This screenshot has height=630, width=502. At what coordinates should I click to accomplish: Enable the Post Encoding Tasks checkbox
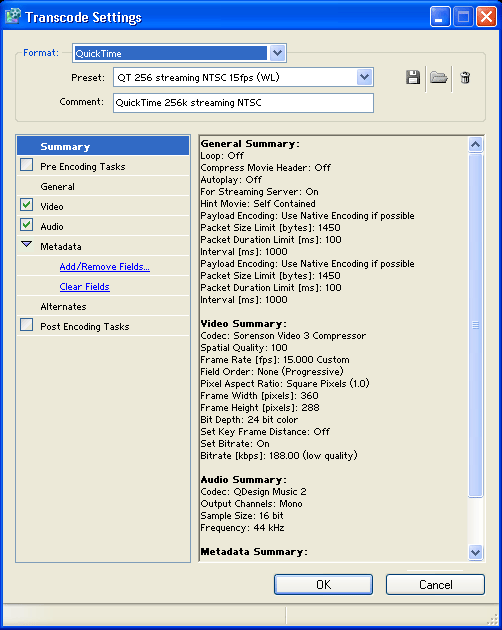tap(27, 325)
